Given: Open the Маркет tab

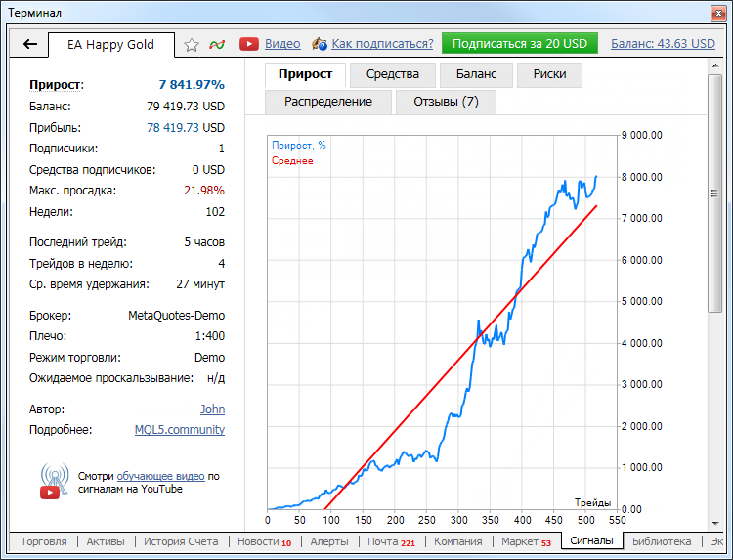Looking at the screenshot, I should click(x=526, y=541).
